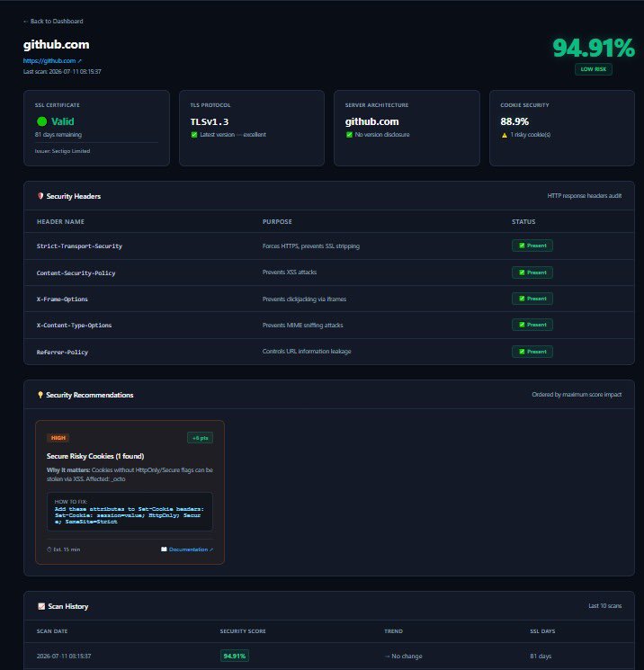This screenshot has width=644, height=670.
Task: Click github.com value in Server Architecture card
Action: (x=371, y=121)
